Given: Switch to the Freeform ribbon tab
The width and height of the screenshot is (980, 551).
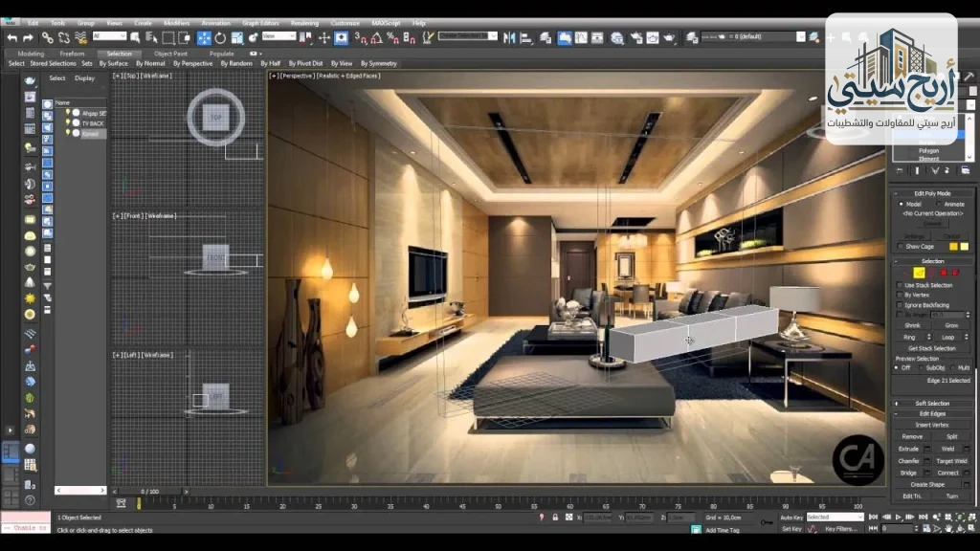Looking at the screenshot, I should tap(72, 54).
